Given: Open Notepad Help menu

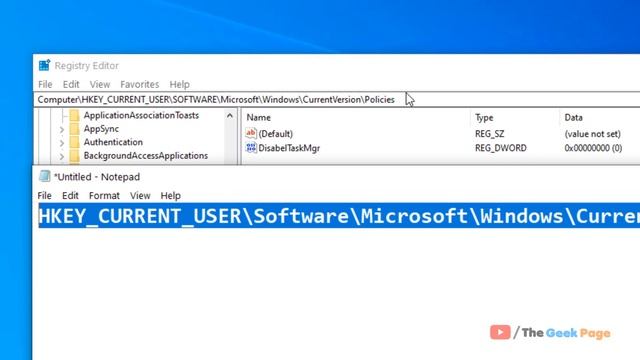Looking at the screenshot, I should pos(171,196).
